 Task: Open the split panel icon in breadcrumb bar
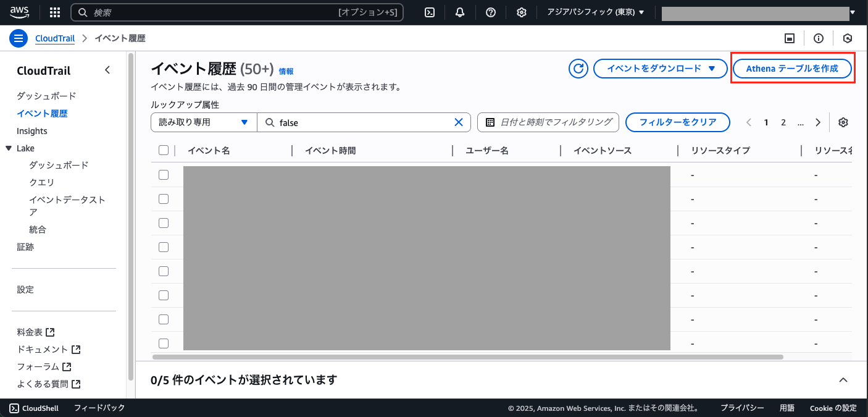[x=789, y=38]
